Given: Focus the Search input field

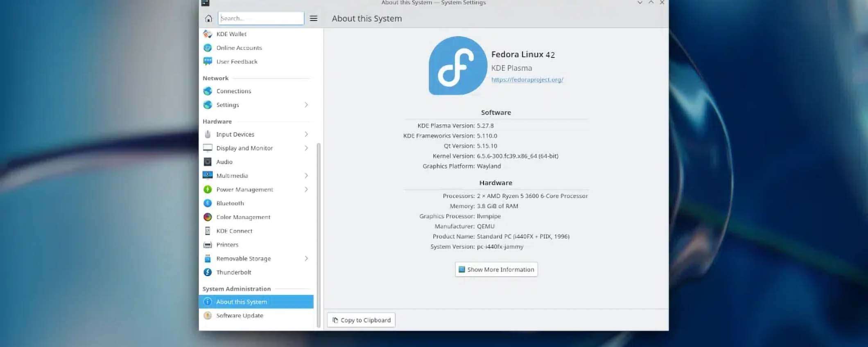Looking at the screenshot, I should pyautogui.click(x=261, y=18).
